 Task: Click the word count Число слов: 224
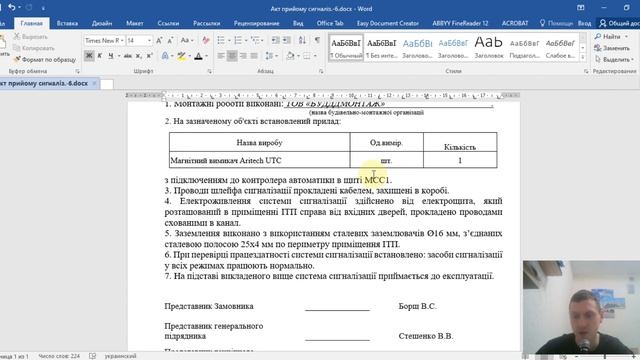59,356
